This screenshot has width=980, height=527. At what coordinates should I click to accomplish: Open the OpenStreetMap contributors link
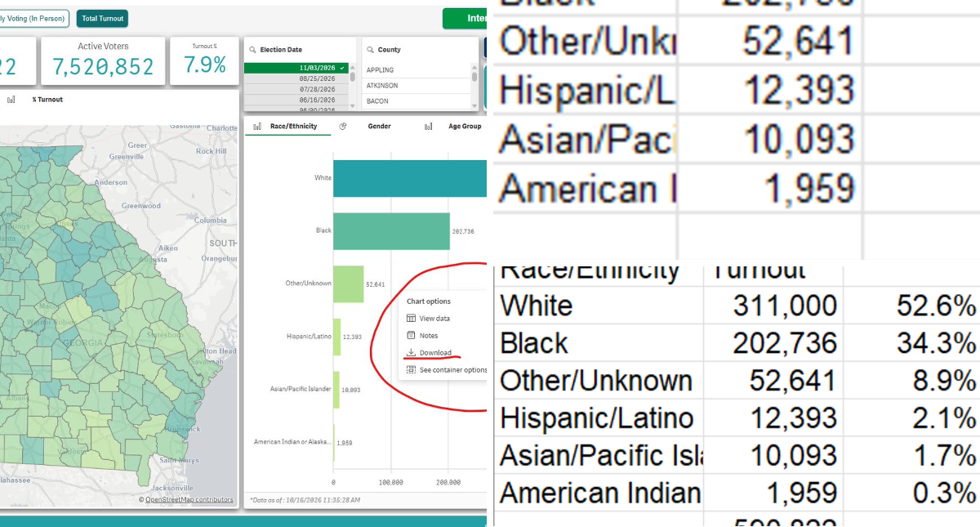tap(189, 499)
